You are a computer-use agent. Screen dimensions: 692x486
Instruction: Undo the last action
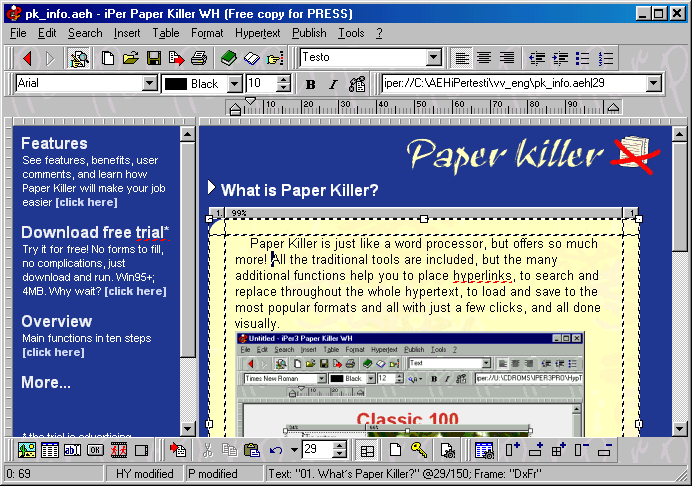coord(276,450)
